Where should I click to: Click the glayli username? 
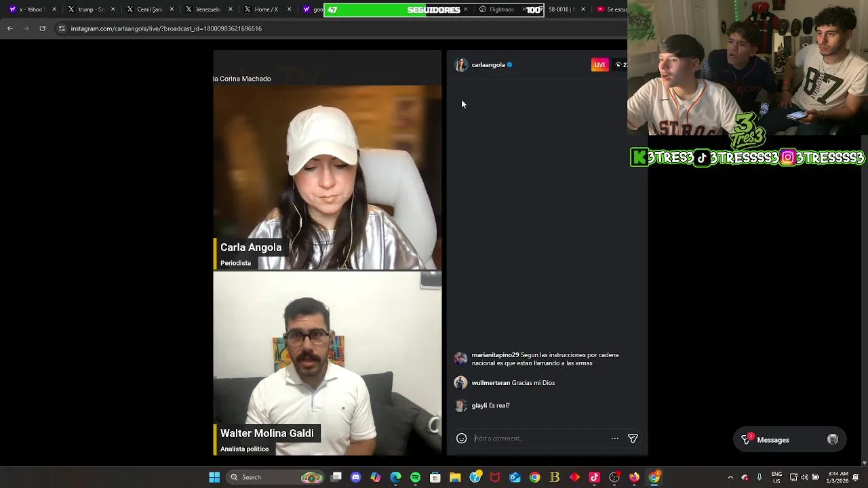[479, 405]
